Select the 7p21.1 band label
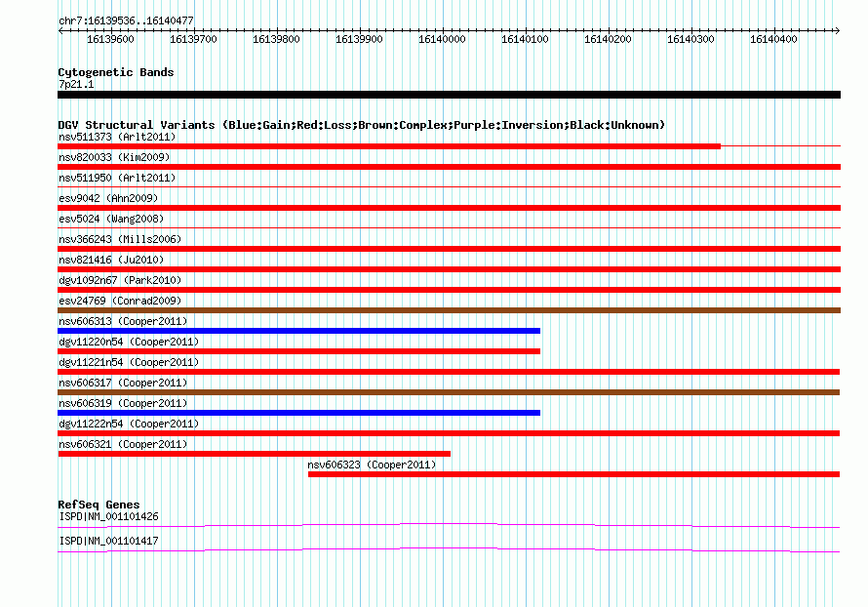The image size is (868, 607). coord(76,84)
